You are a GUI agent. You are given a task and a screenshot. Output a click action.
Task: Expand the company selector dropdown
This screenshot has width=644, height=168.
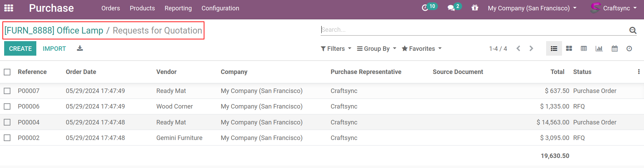click(x=532, y=8)
